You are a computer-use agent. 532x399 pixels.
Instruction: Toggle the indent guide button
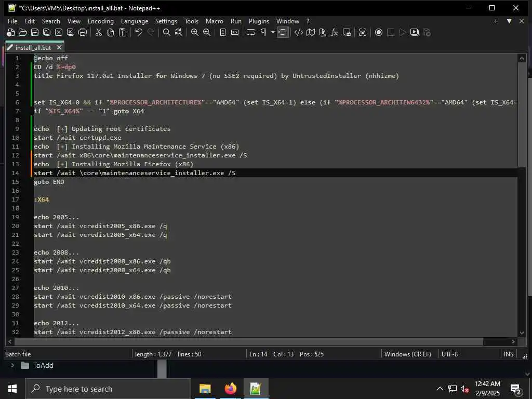[x=283, y=33]
